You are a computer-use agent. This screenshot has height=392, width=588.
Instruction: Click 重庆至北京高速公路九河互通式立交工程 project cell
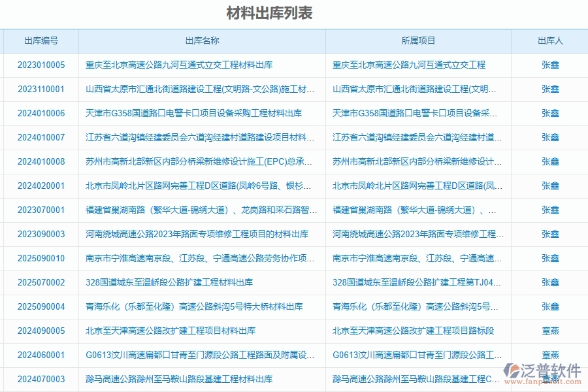(x=408, y=65)
